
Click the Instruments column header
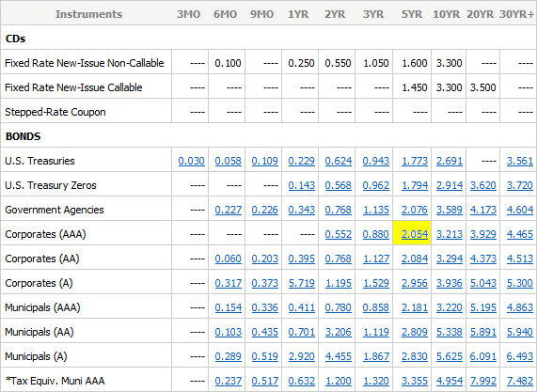(88, 14)
